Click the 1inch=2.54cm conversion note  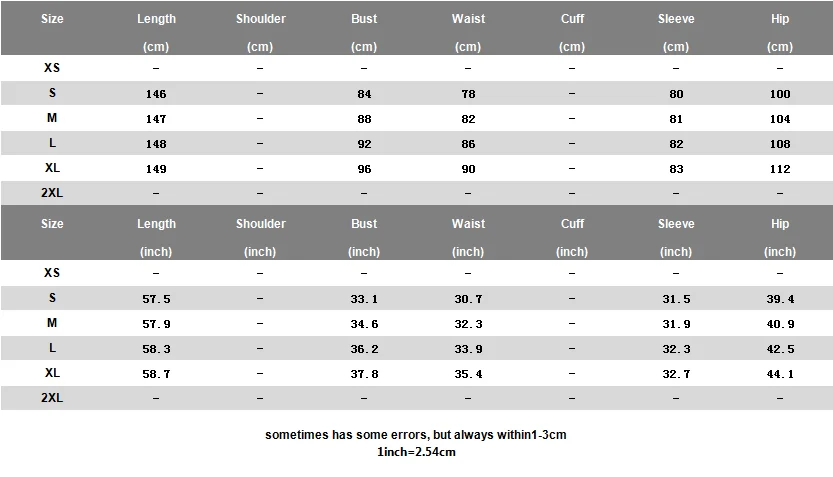pos(416,452)
